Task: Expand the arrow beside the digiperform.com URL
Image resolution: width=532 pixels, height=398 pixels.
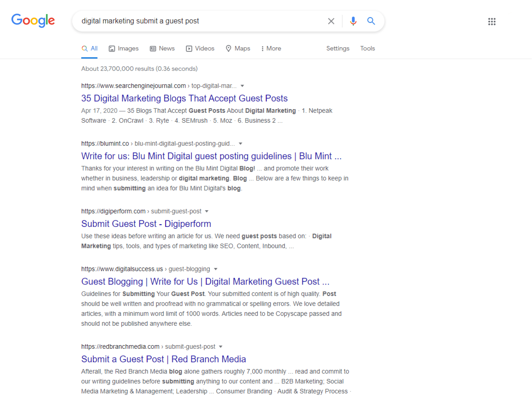Action: (207, 211)
